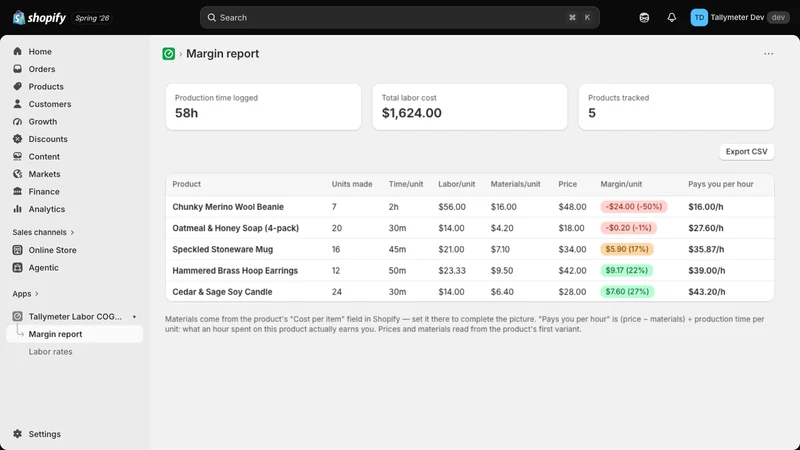Click the Search input field

point(399,17)
